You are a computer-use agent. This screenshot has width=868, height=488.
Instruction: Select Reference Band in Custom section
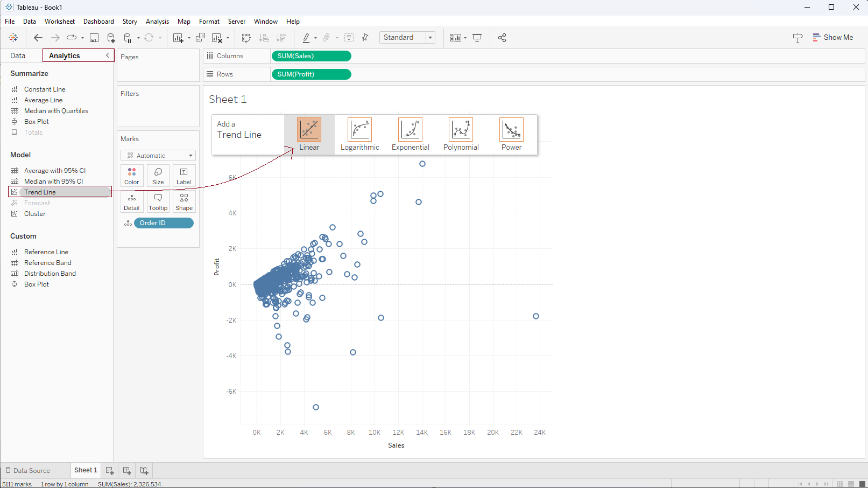pos(48,263)
